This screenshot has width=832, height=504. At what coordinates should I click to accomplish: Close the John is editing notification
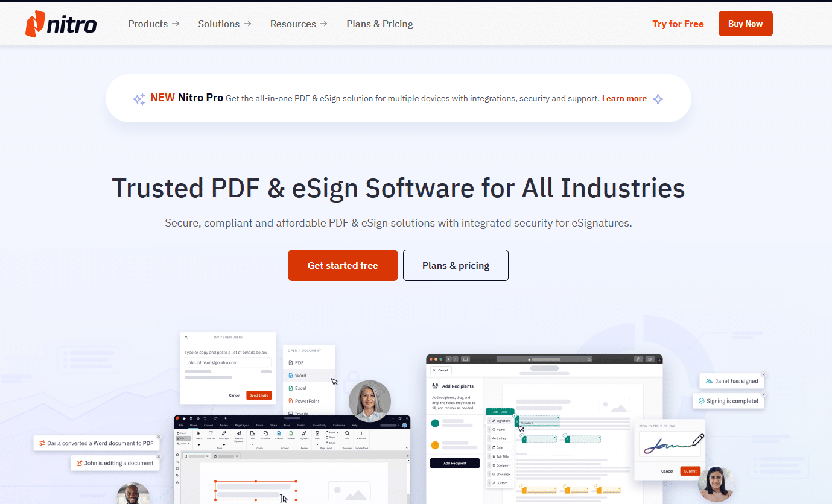pos(159,456)
